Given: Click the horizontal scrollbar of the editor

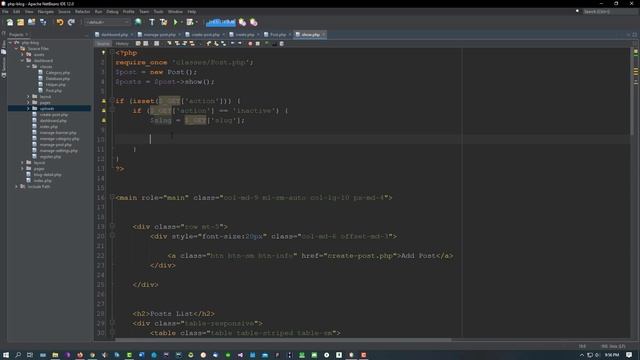Looking at the screenshot, I should coord(283,340).
